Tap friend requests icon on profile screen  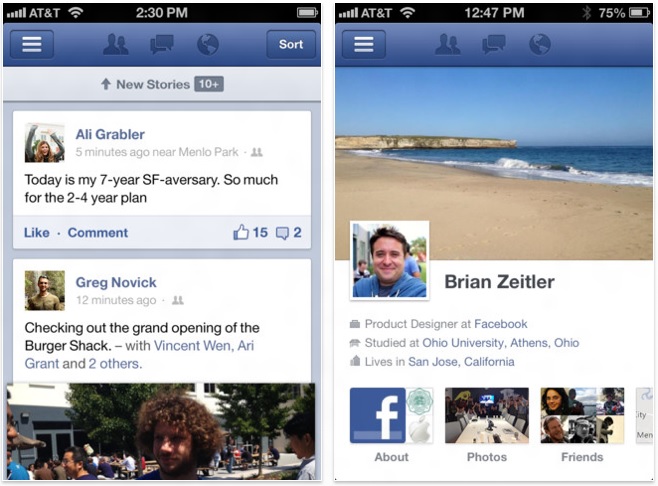[447, 44]
